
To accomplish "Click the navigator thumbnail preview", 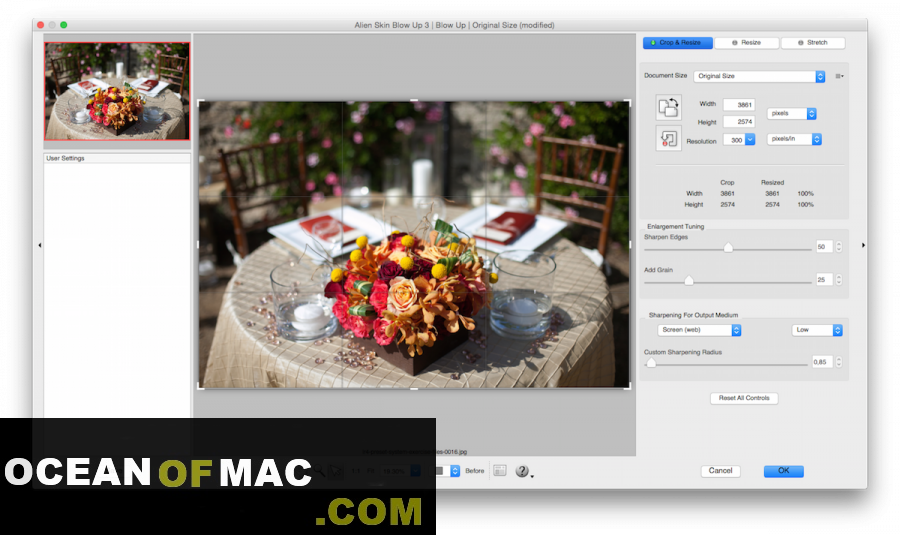I will click(117, 91).
